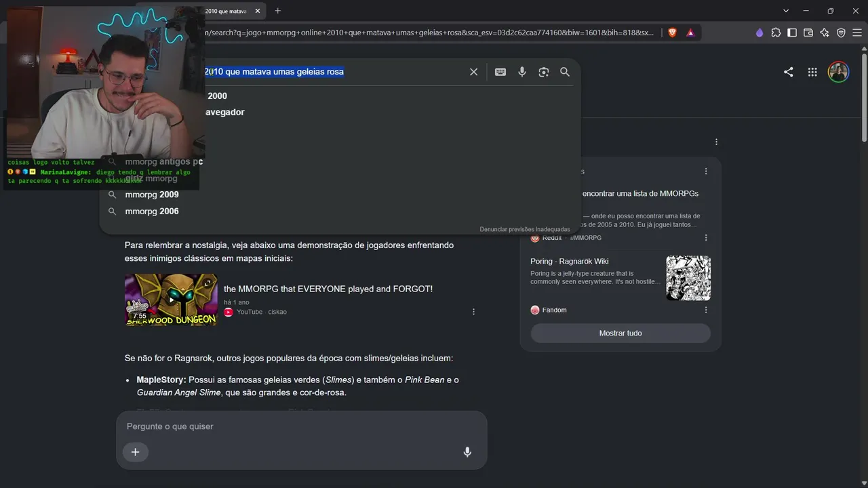Open the Poring - Ragnarök Wiki link
This screenshot has width=868, height=488.
[570, 262]
